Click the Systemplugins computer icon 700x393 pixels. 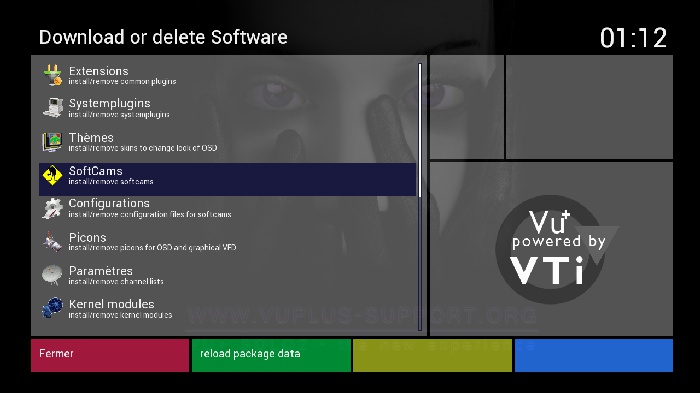coord(53,108)
